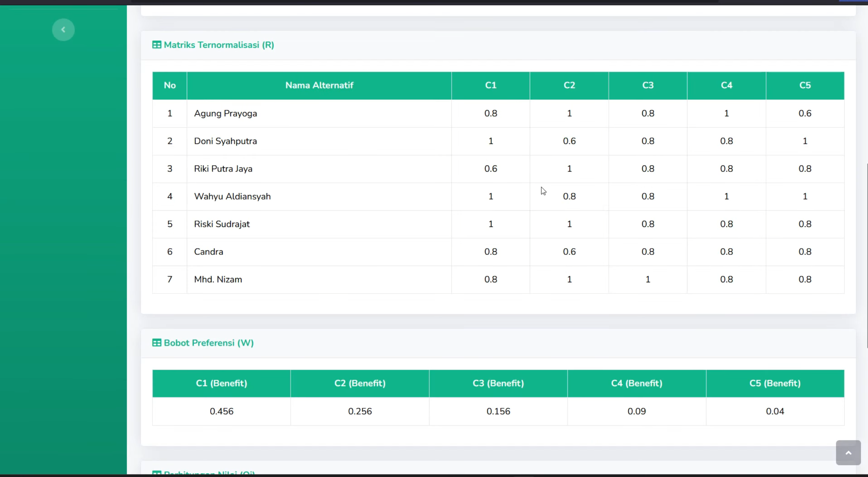
Task: Click row number 7 in No column
Action: [170, 279]
